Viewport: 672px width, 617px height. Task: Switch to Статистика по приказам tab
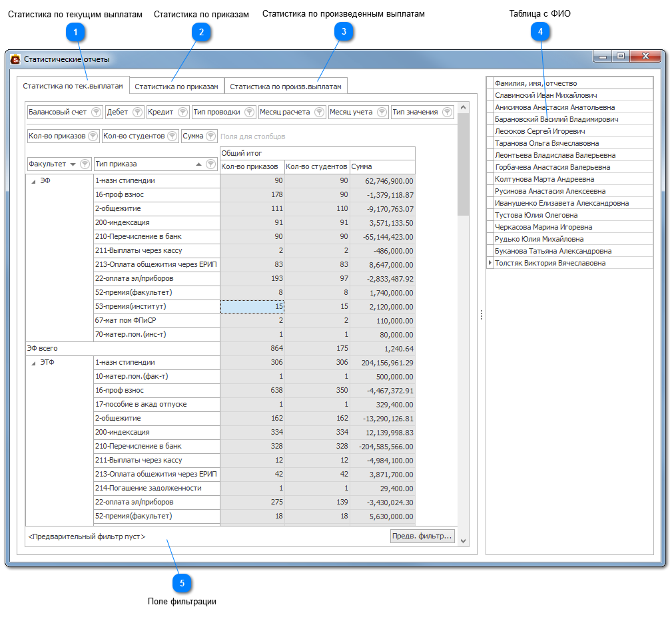pyautogui.click(x=176, y=87)
